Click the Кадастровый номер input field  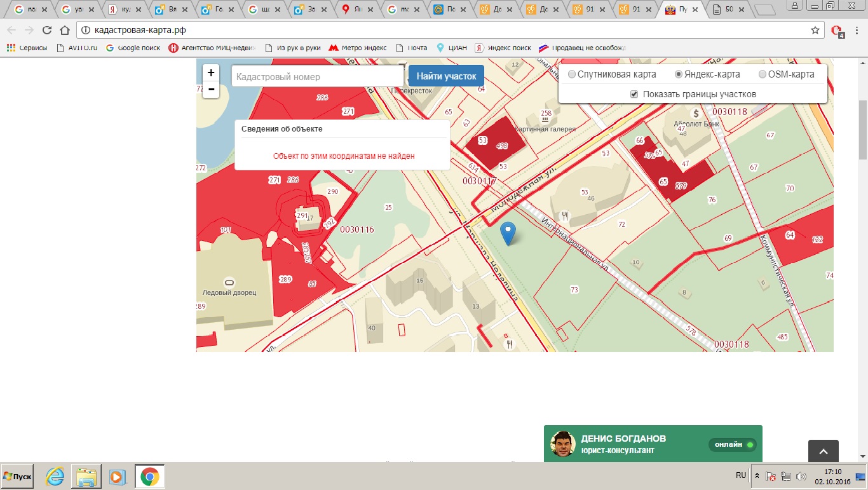click(x=317, y=76)
